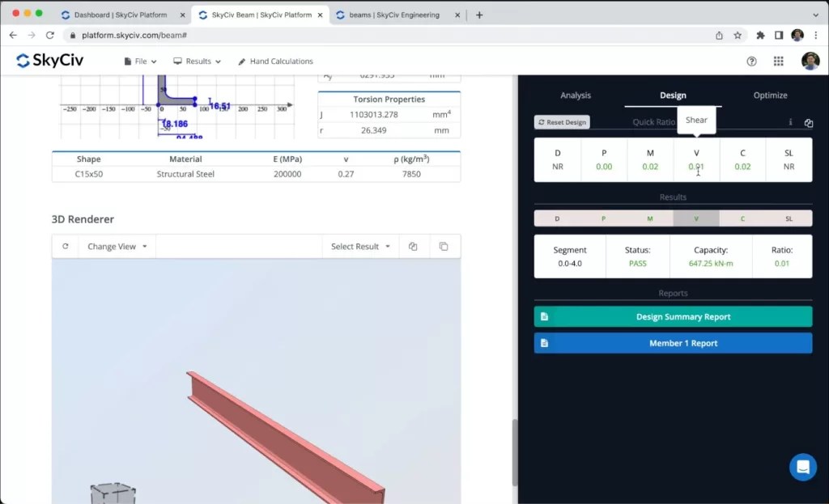The width and height of the screenshot is (829, 504).
Task: Click the page vertical scrollbar thumb
Action: pos(514,453)
